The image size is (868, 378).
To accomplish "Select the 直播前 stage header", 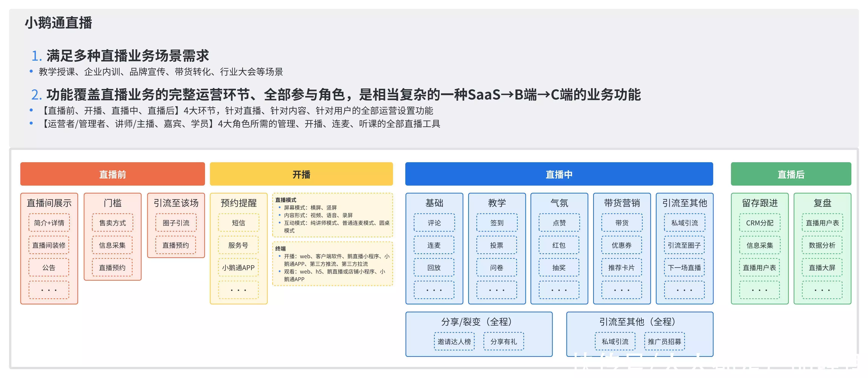I will (113, 174).
